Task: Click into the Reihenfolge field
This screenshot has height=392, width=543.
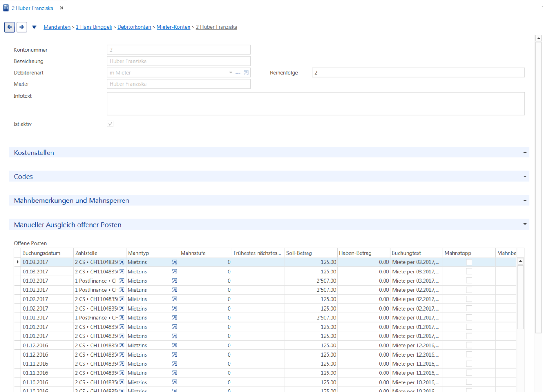Action: 418,73
